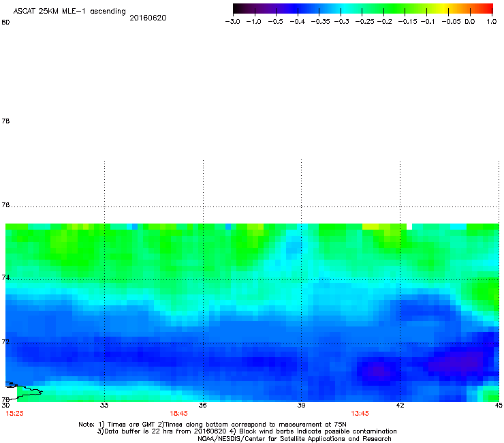The height and width of the screenshot is (443, 504).
Task: Click the white missing-data cell in top row
Action: [x=409, y=226]
